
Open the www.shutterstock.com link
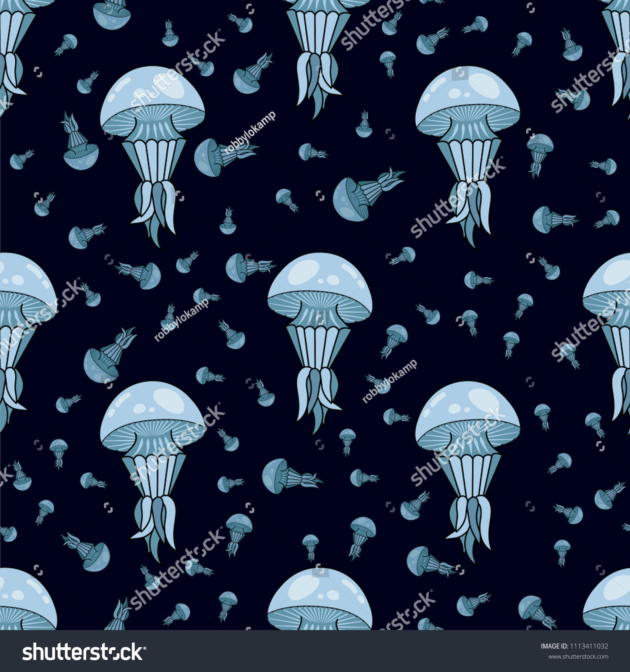578,656
